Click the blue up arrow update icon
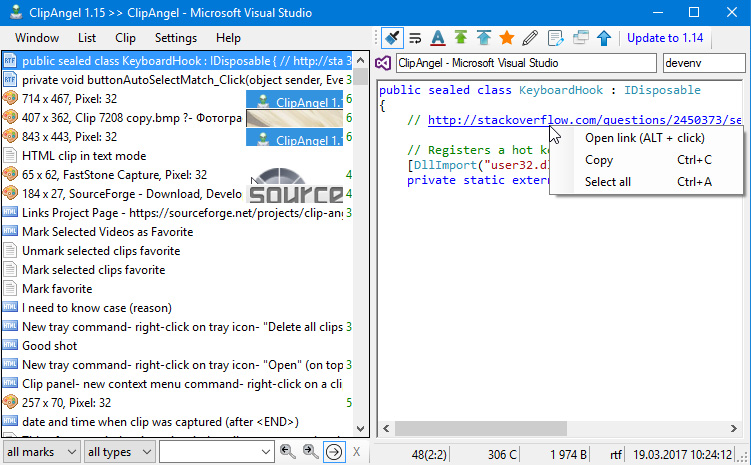The width and height of the screenshot is (751, 465). (604, 38)
